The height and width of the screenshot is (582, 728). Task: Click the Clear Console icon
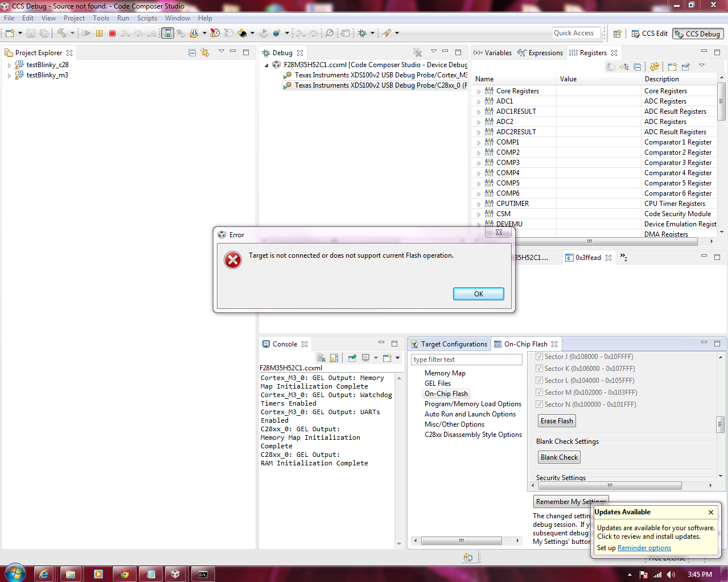[x=321, y=358]
